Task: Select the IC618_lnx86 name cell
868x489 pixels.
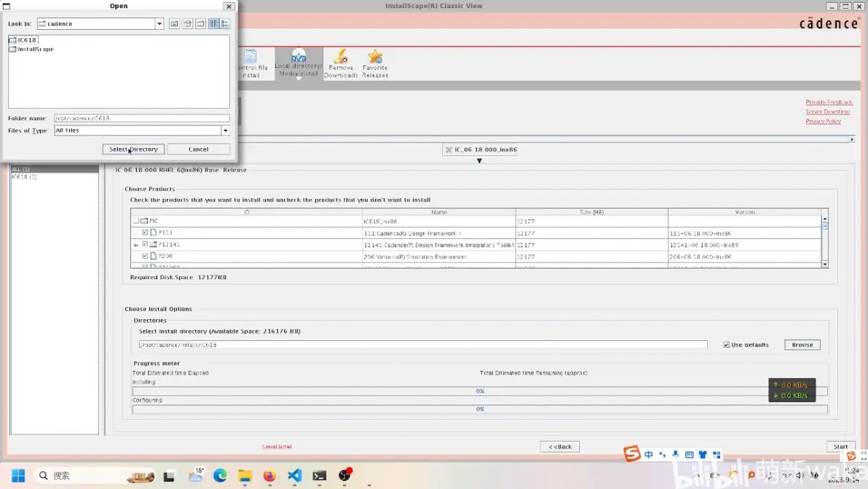Action: [x=439, y=222]
